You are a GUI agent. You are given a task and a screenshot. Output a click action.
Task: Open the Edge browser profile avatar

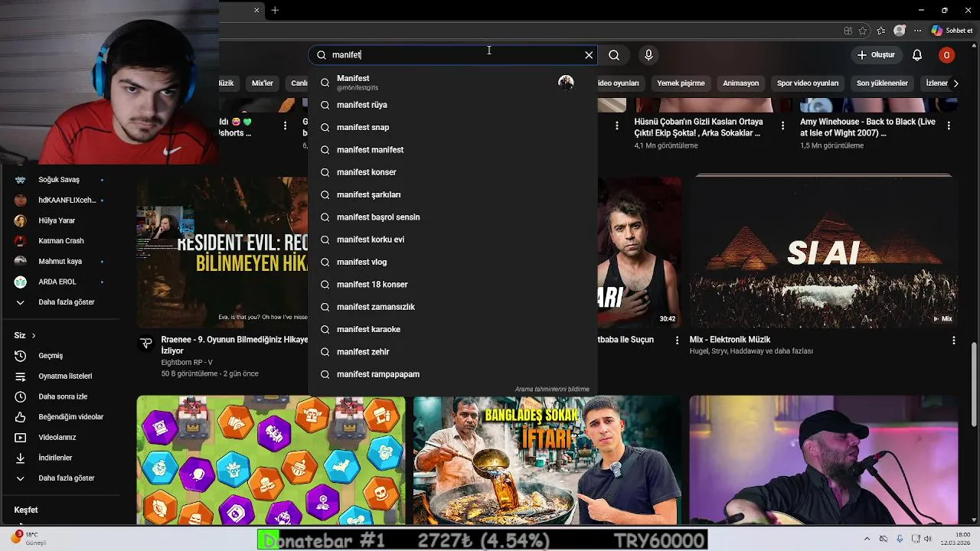(x=900, y=31)
